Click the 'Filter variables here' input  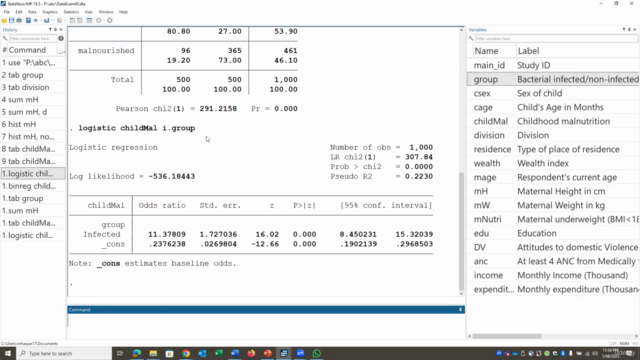tap(556, 38)
